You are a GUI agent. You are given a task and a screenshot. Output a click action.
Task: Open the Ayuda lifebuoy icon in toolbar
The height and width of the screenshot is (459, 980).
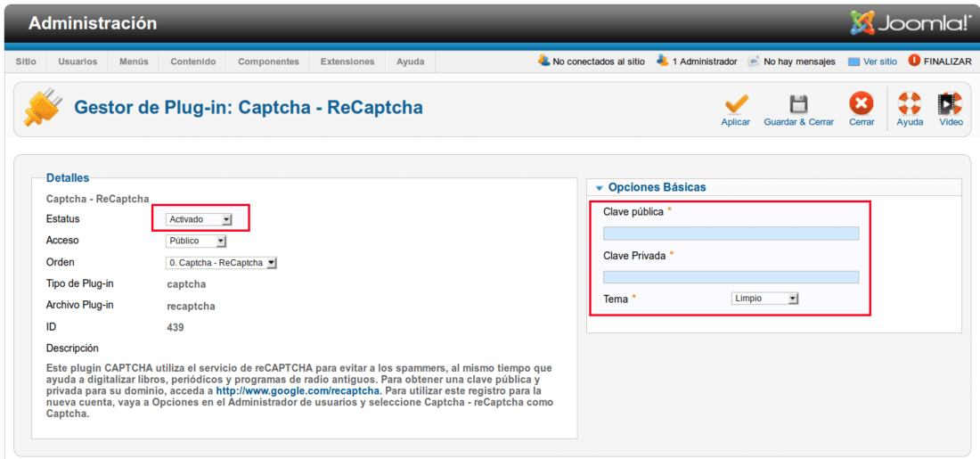click(x=910, y=103)
